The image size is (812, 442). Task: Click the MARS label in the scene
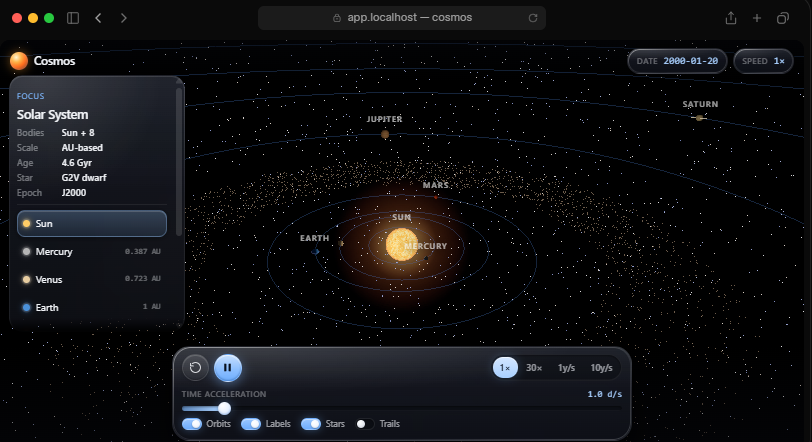tap(436, 185)
